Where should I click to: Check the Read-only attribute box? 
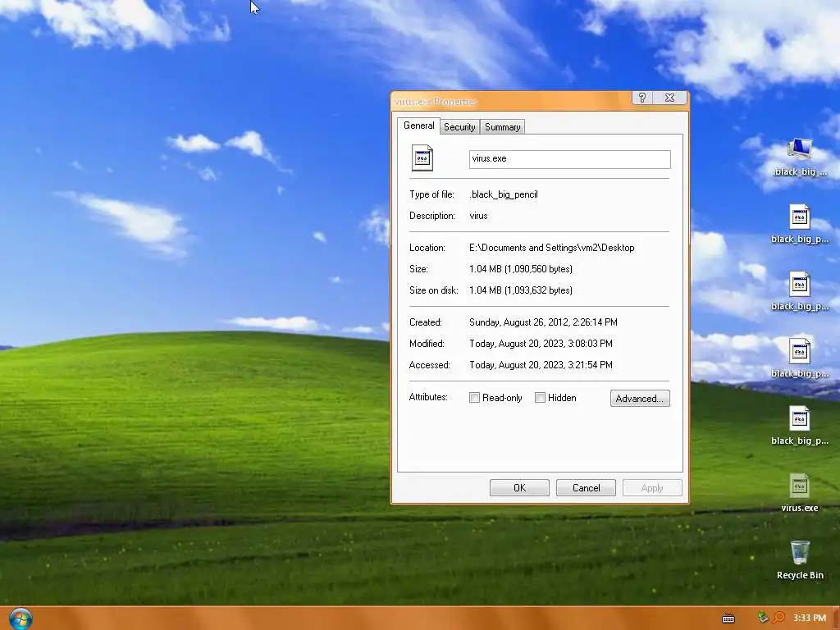(x=474, y=398)
